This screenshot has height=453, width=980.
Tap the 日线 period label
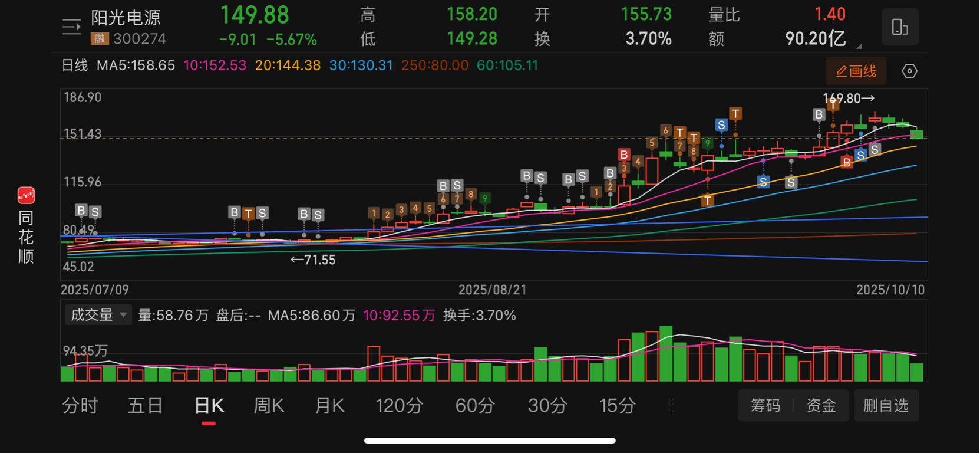pyautogui.click(x=75, y=65)
